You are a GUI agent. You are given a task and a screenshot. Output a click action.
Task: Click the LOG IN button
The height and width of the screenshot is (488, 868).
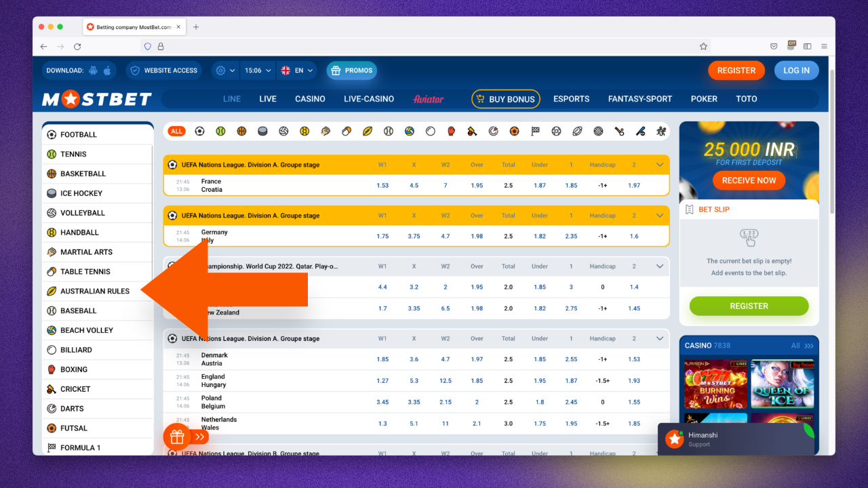pos(796,70)
